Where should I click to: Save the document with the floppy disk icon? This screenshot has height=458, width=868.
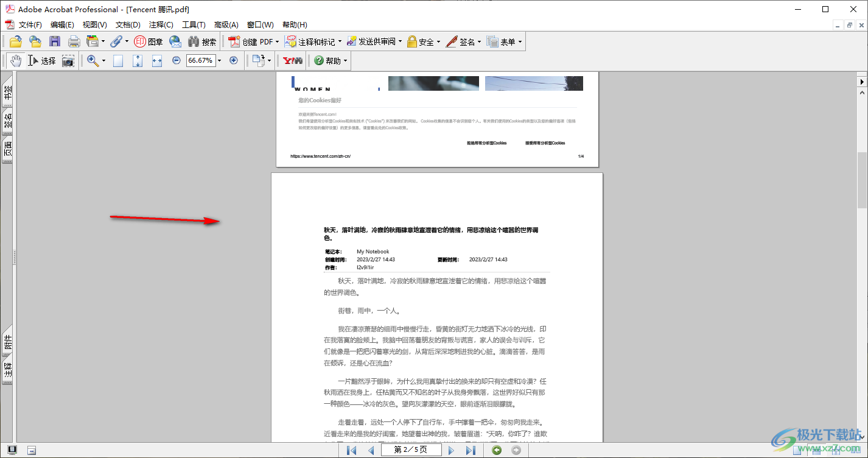pos(55,41)
